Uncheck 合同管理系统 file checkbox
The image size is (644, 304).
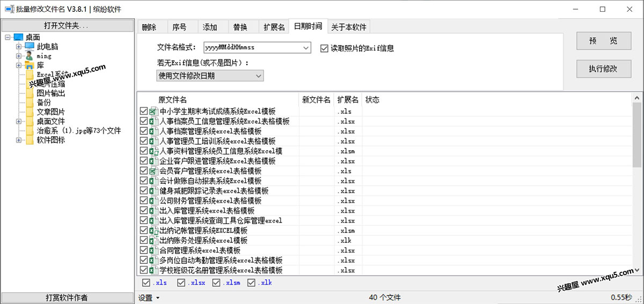[x=143, y=250]
